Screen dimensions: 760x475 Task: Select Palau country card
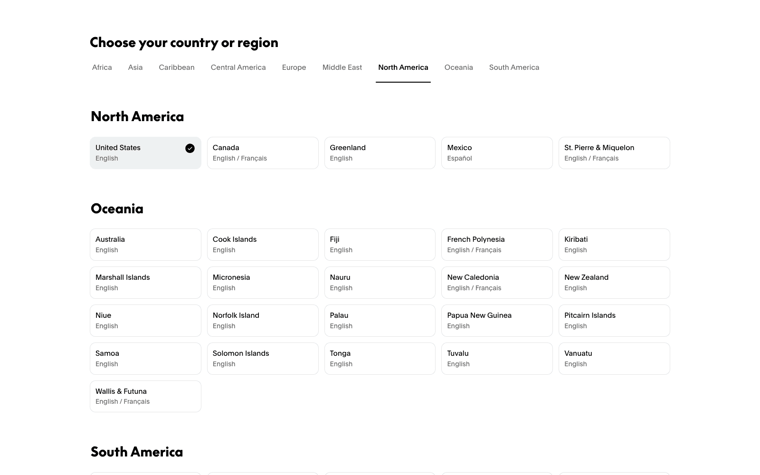(x=380, y=320)
